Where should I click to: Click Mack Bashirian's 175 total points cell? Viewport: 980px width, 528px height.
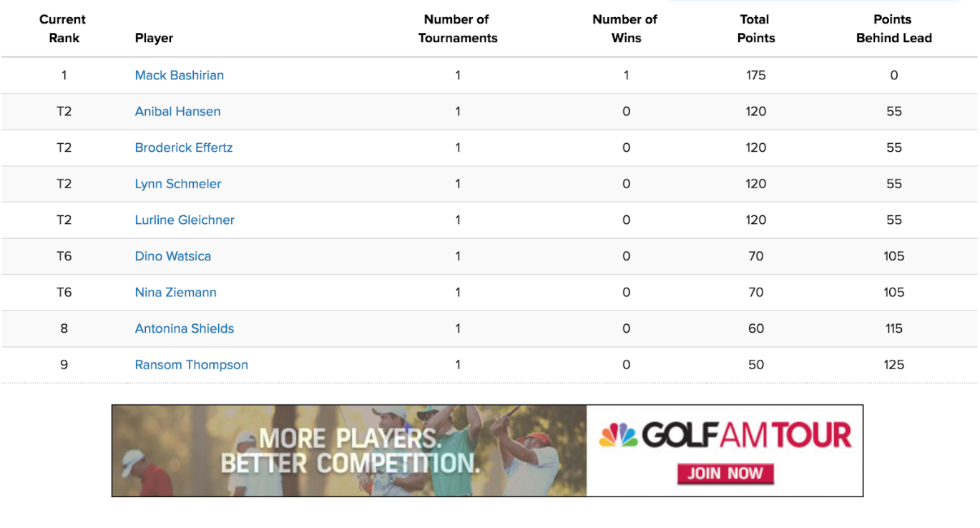755,75
